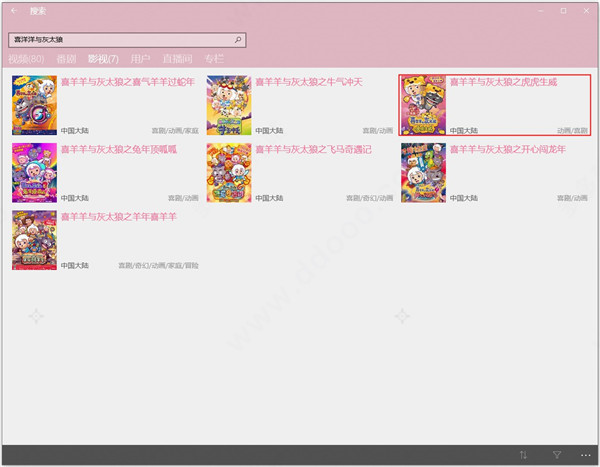Click poster thumbnail of 开心闯龙年

(x=423, y=173)
